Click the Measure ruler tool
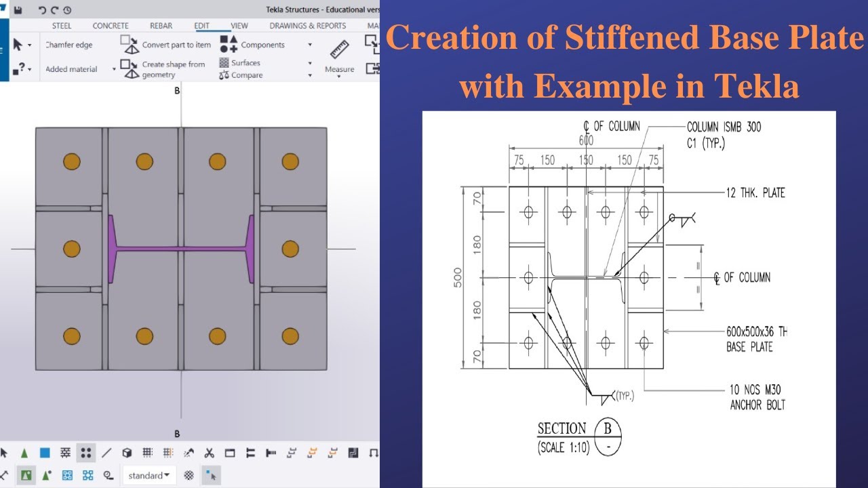The image size is (868, 488). coord(339,50)
